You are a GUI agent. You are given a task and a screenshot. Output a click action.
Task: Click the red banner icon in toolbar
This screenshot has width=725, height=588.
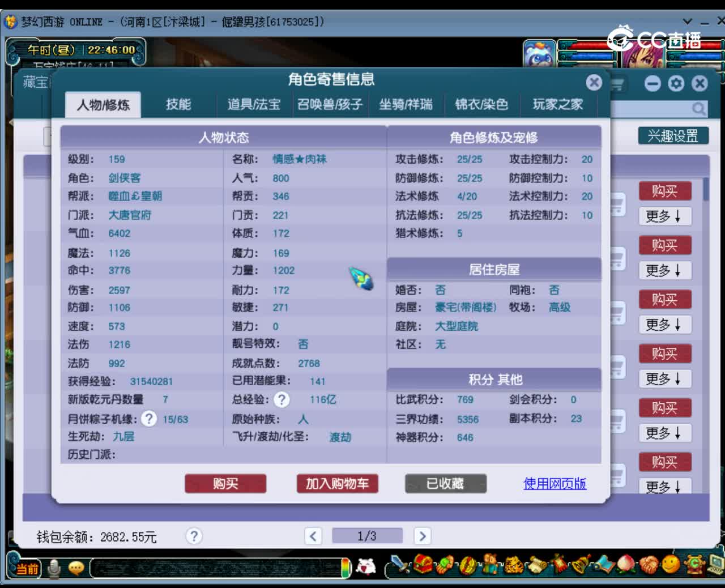coord(558,564)
